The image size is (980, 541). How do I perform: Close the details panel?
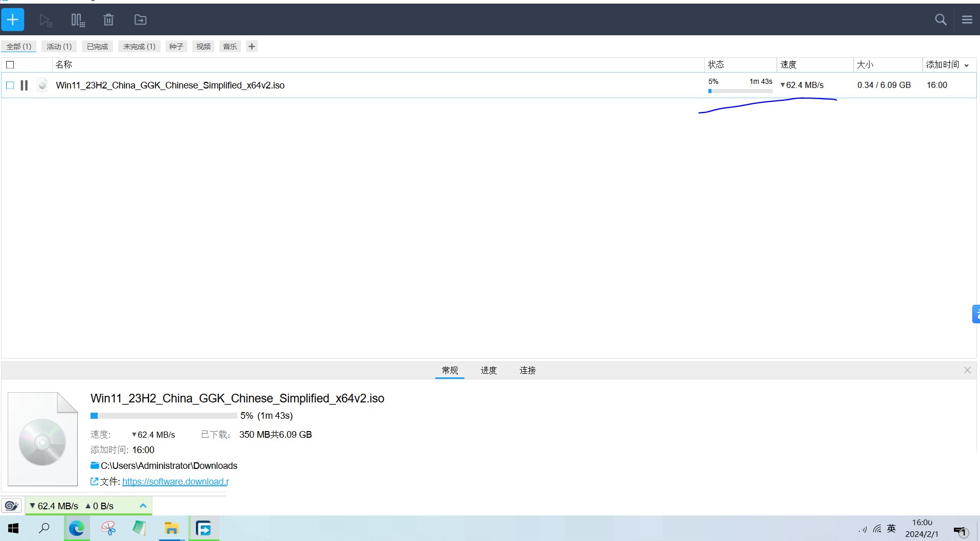pyautogui.click(x=967, y=370)
